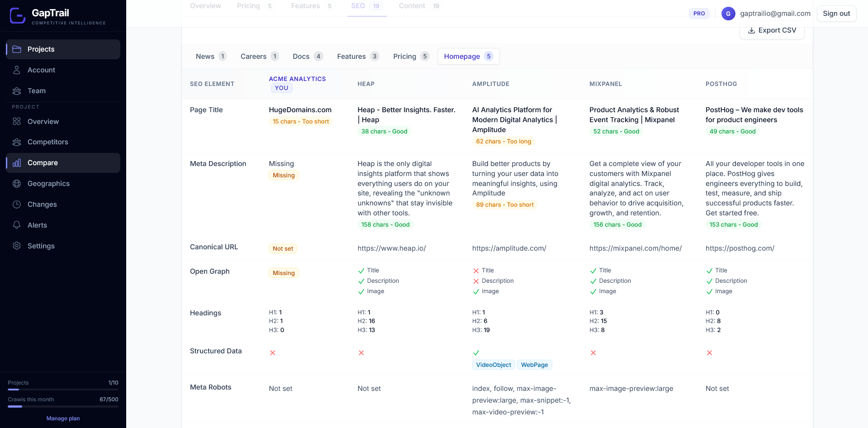Click Amplitude's Open Graph Description cross icon
868x428 pixels.
pos(476,281)
